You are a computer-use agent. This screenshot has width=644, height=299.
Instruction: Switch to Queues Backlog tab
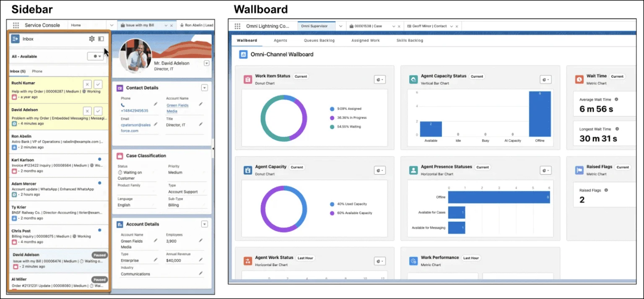(x=319, y=40)
